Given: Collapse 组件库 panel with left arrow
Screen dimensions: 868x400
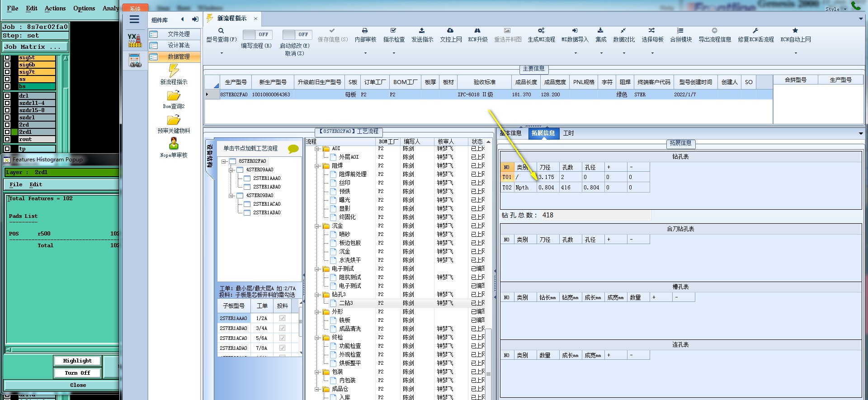Looking at the screenshot, I should 183,19.
